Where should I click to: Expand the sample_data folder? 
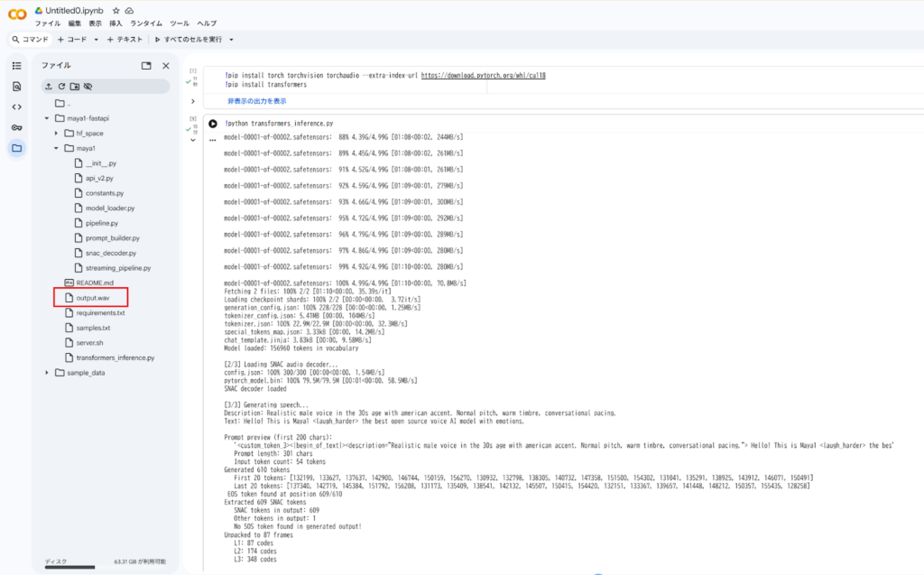(47, 373)
